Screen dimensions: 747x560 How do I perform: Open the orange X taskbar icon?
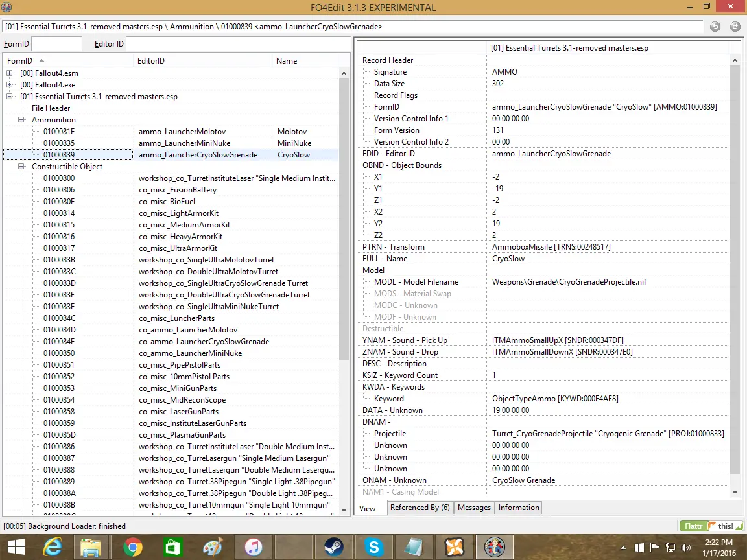[x=455, y=547]
